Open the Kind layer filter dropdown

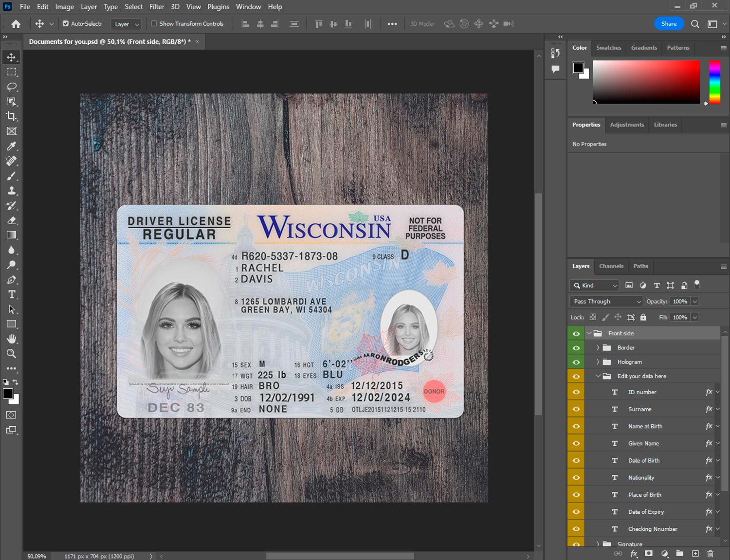594,286
